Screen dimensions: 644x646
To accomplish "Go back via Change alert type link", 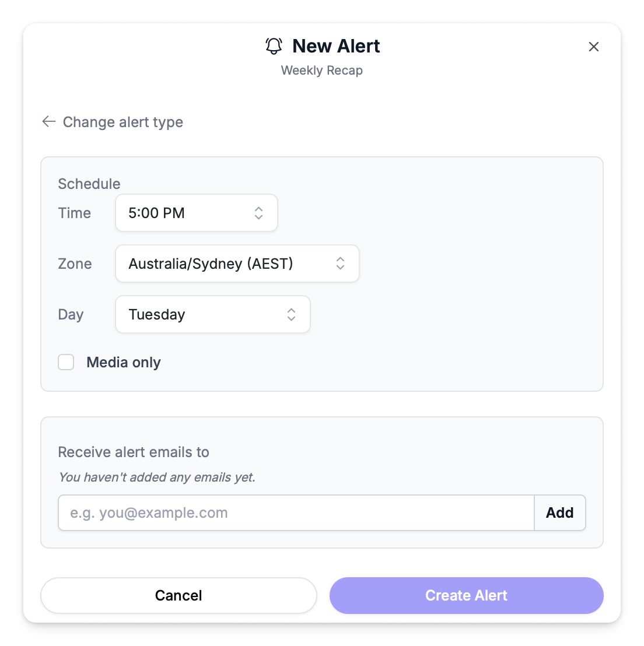I will click(123, 122).
